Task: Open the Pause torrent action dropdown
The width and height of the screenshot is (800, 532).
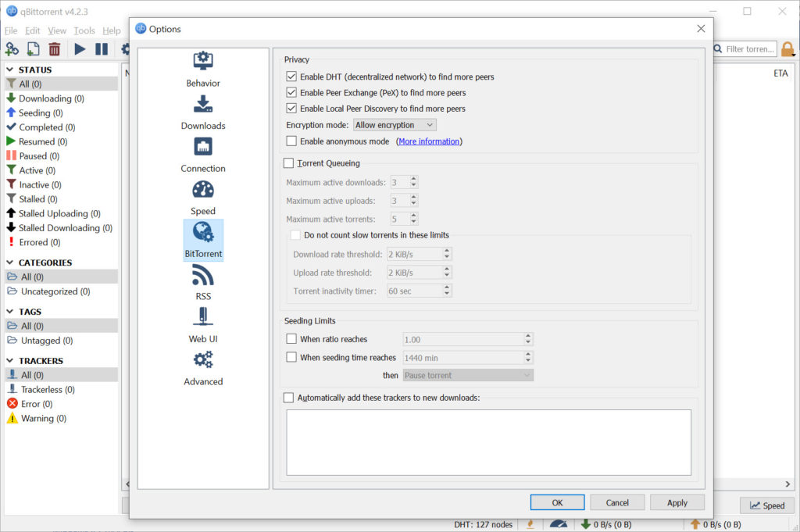Action: click(x=468, y=376)
